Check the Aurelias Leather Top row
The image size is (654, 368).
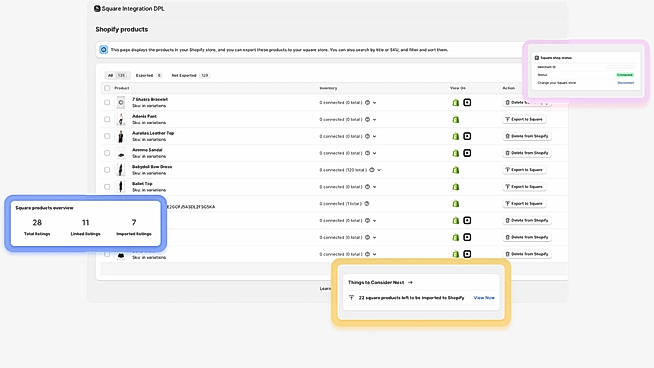tap(107, 136)
